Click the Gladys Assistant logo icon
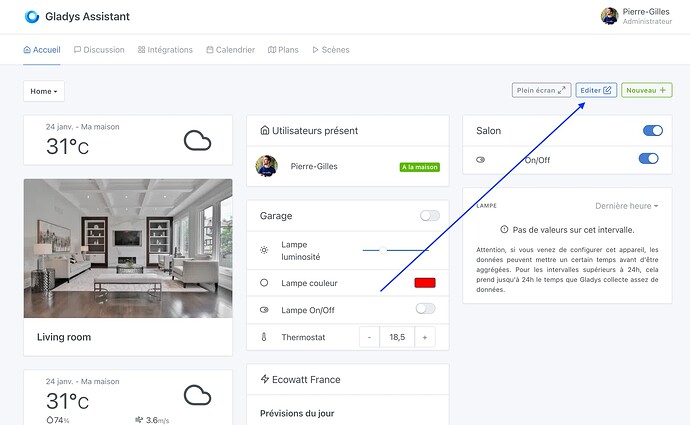This screenshot has width=690, height=425. point(32,16)
